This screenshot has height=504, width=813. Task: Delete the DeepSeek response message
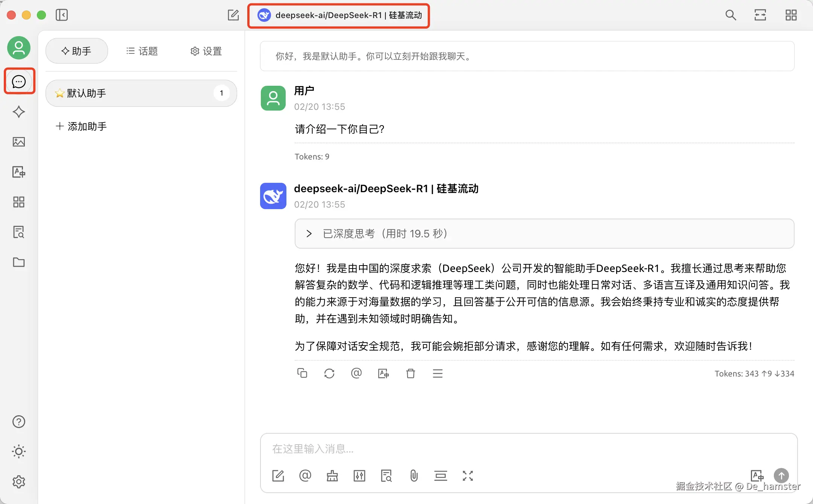[x=411, y=373]
